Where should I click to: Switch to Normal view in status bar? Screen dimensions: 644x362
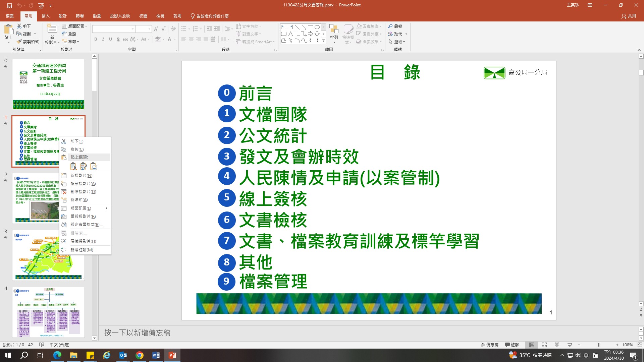pyautogui.click(x=532, y=345)
